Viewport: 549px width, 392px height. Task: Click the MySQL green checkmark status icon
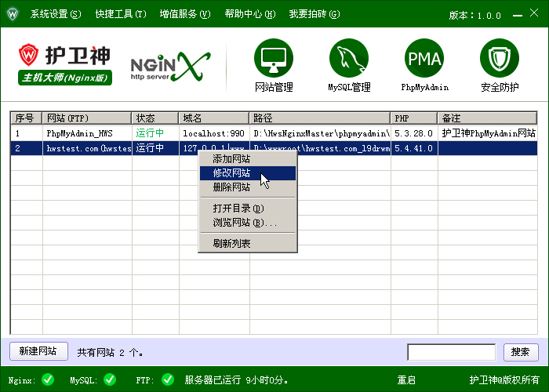110,379
